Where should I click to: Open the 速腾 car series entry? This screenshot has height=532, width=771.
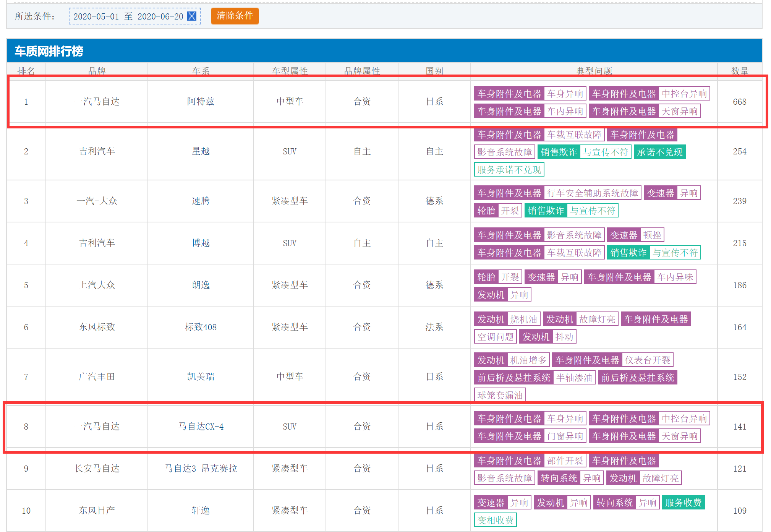[201, 201]
